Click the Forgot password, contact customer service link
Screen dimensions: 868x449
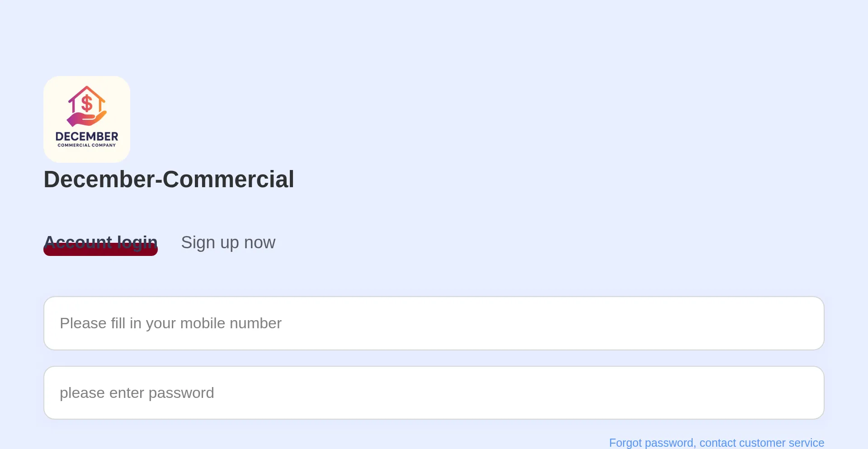point(717,443)
